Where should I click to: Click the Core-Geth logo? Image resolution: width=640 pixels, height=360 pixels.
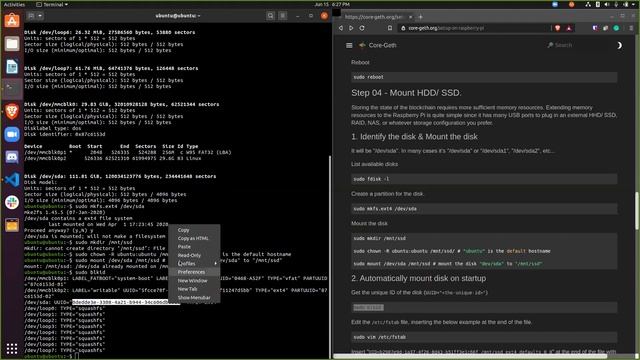click(x=362, y=45)
